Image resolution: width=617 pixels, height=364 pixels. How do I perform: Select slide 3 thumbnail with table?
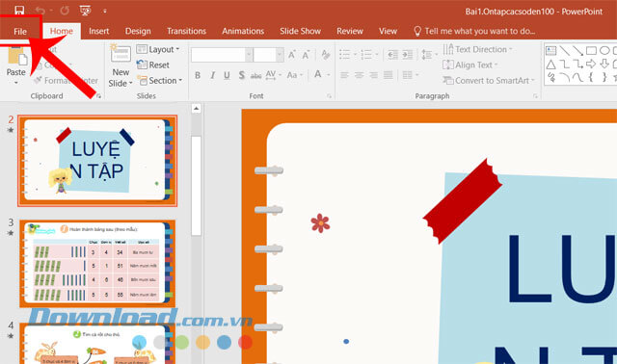click(x=97, y=263)
